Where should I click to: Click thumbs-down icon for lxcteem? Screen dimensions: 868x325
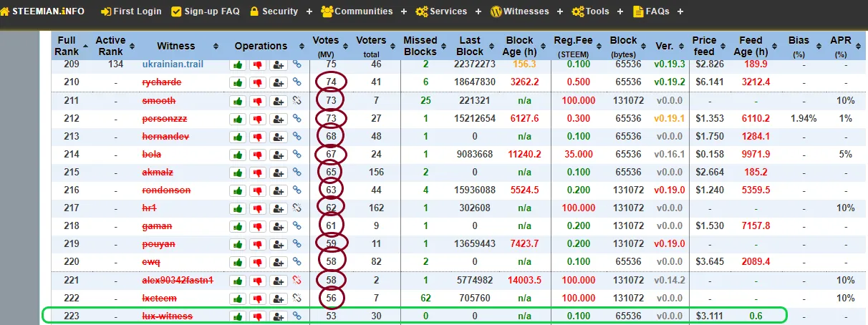click(x=258, y=298)
